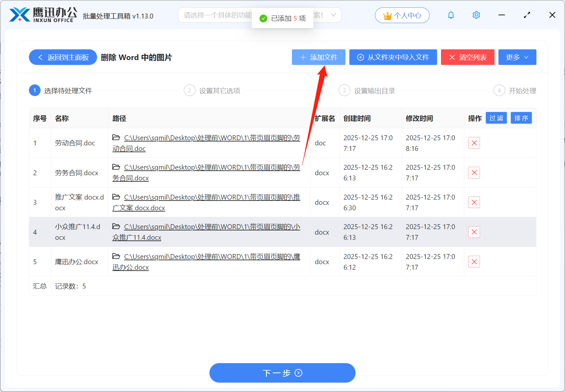The height and width of the screenshot is (392, 565).
Task: Expand the 更多 dropdown menu
Action: click(517, 57)
